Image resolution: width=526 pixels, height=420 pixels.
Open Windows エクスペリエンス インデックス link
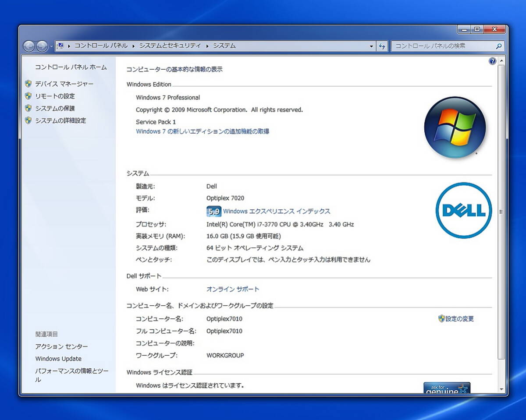(x=277, y=212)
